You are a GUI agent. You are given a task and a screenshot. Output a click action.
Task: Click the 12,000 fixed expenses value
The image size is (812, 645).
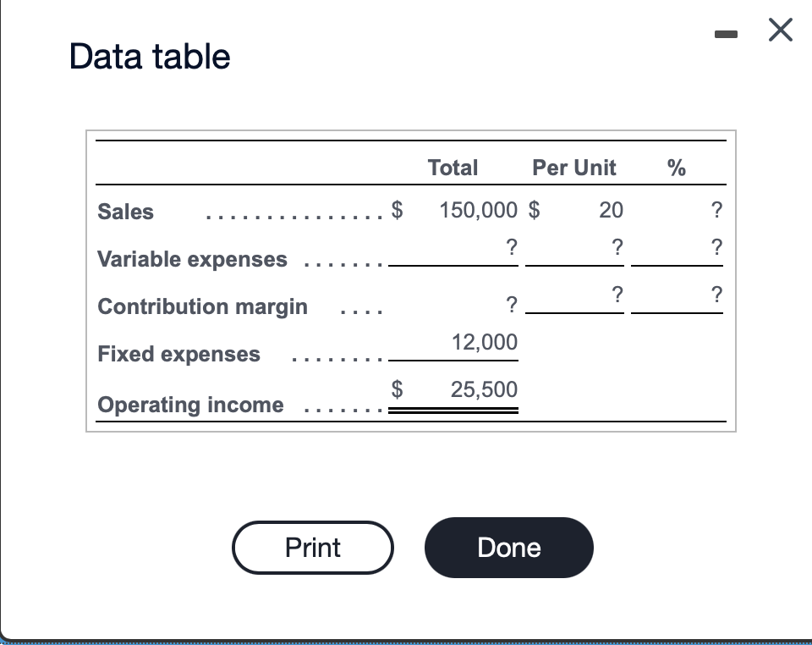coord(484,343)
